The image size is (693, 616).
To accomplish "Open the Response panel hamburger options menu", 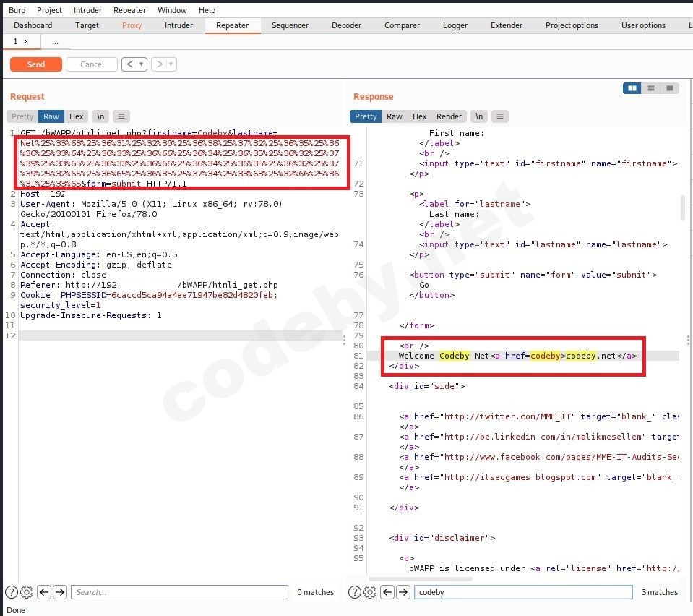I will [x=499, y=116].
